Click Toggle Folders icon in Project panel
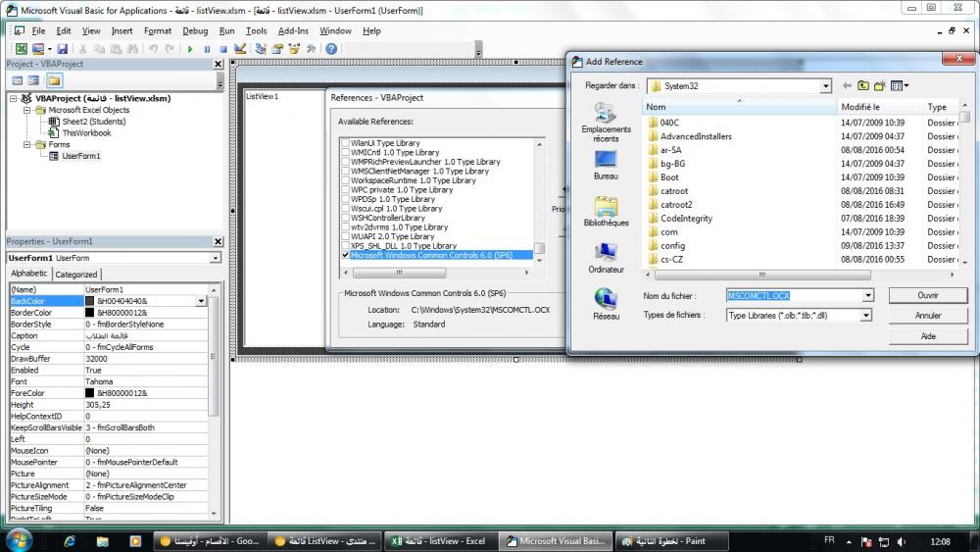The height and width of the screenshot is (552, 980). [x=54, y=80]
